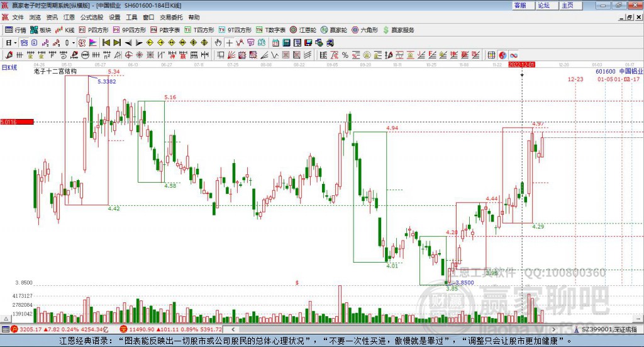This screenshot has width=644, height=347.
Task: Jump to the first bar of the chart
Action: coord(106,43)
